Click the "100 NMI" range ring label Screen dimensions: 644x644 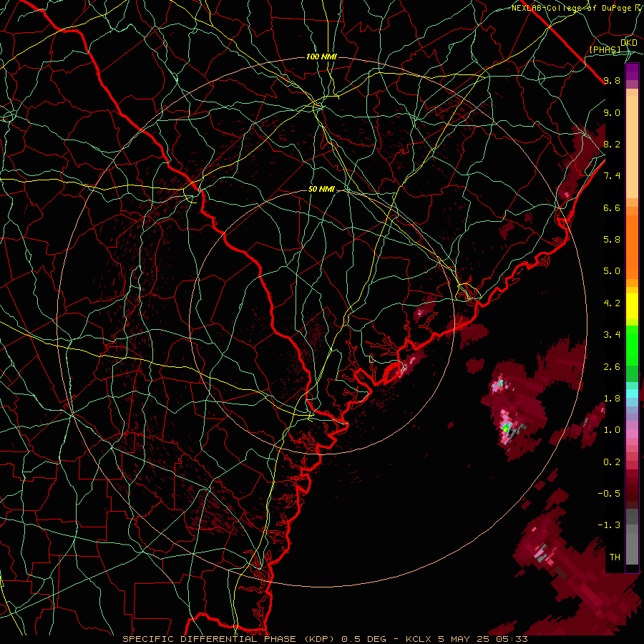click(321, 57)
